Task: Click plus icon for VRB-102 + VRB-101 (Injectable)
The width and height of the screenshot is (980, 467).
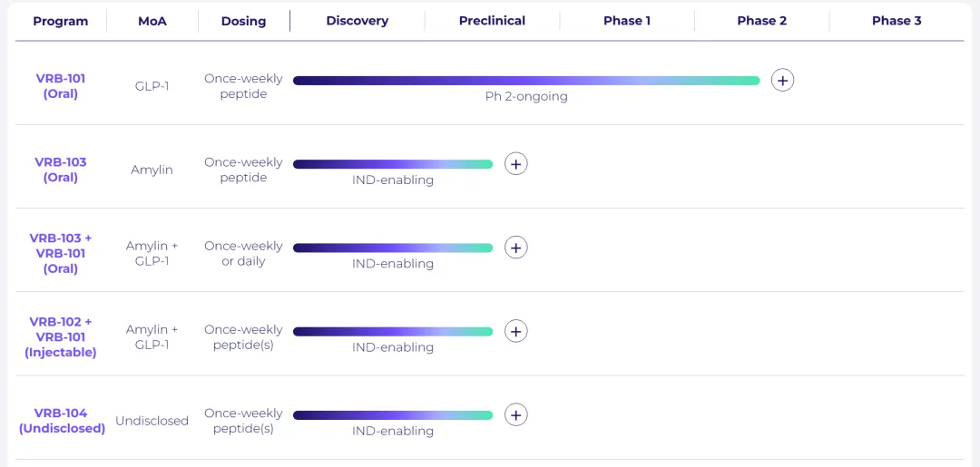Action: pyautogui.click(x=515, y=331)
